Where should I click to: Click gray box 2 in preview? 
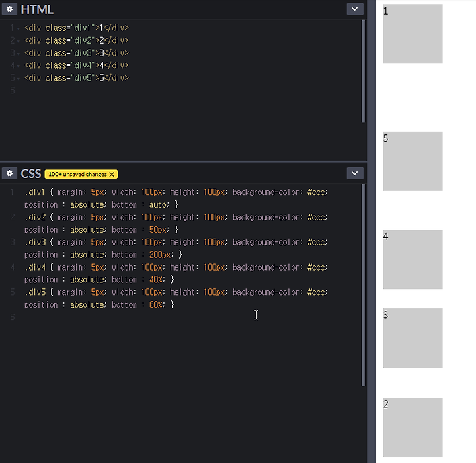[x=413, y=427]
